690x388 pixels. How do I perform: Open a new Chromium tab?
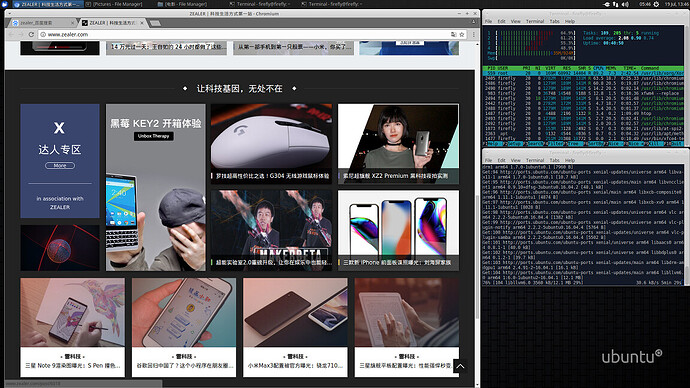point(155,23)
